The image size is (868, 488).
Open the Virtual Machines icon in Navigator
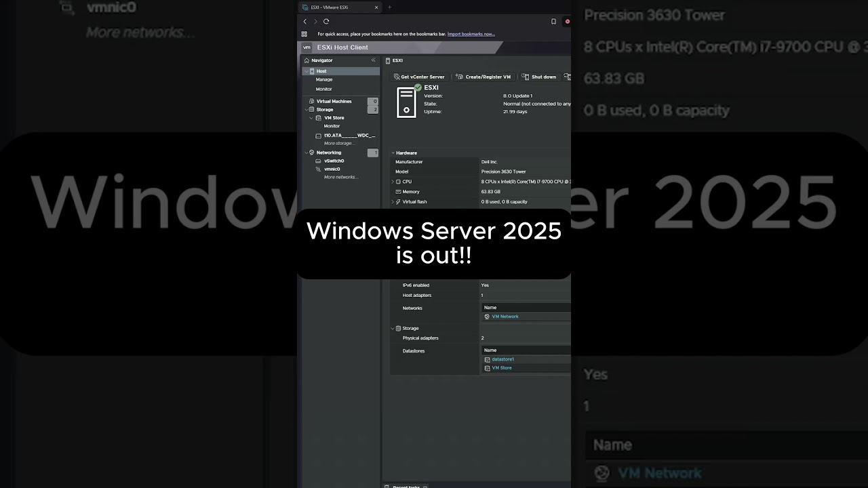(x=312, y=101)
